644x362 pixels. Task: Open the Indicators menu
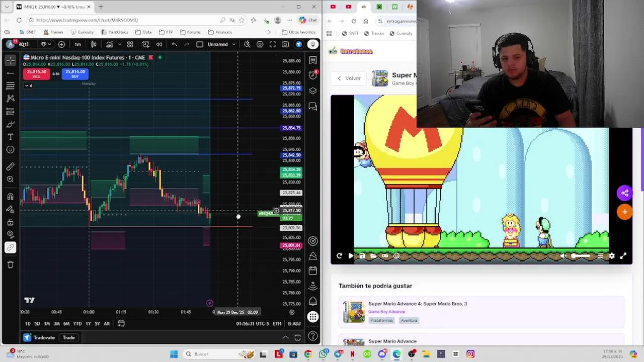pos(109,44)
